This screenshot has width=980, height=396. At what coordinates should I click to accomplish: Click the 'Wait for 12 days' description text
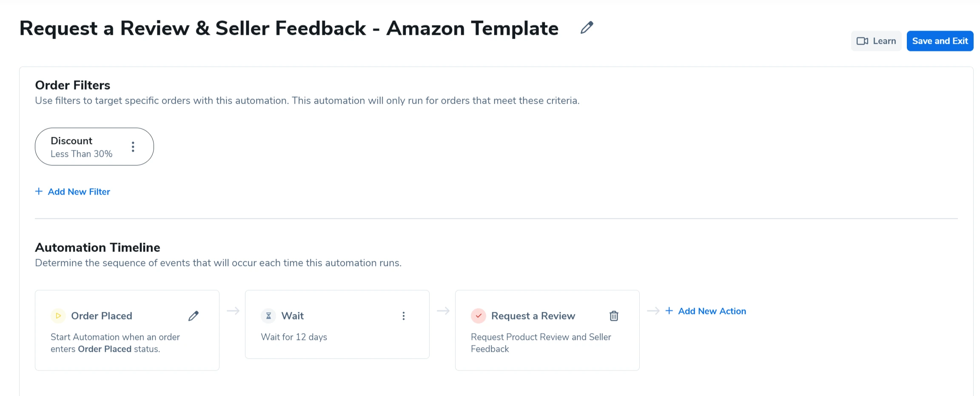(x=294, y=337)
